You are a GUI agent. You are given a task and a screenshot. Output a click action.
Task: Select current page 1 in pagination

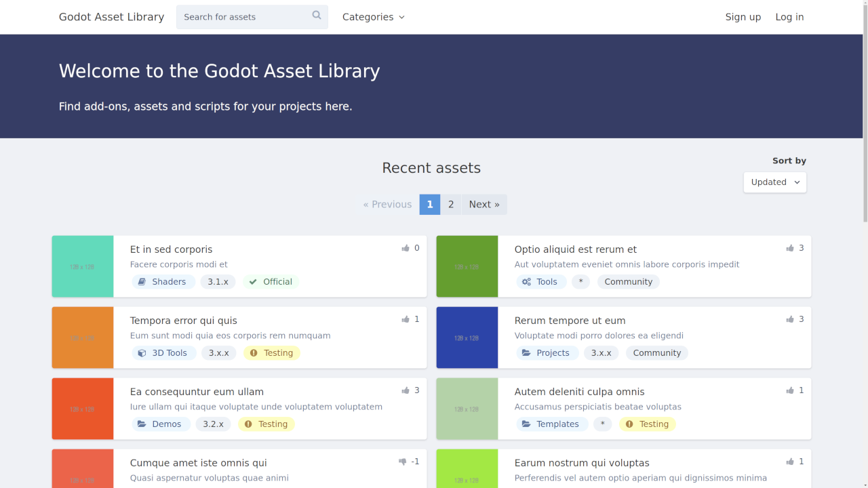click(x=430, y=205)
